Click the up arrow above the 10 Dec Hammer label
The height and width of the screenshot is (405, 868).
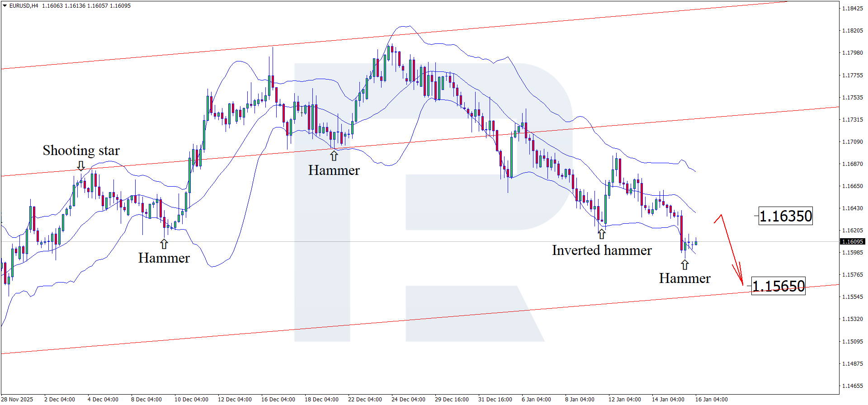pos(164,244)
